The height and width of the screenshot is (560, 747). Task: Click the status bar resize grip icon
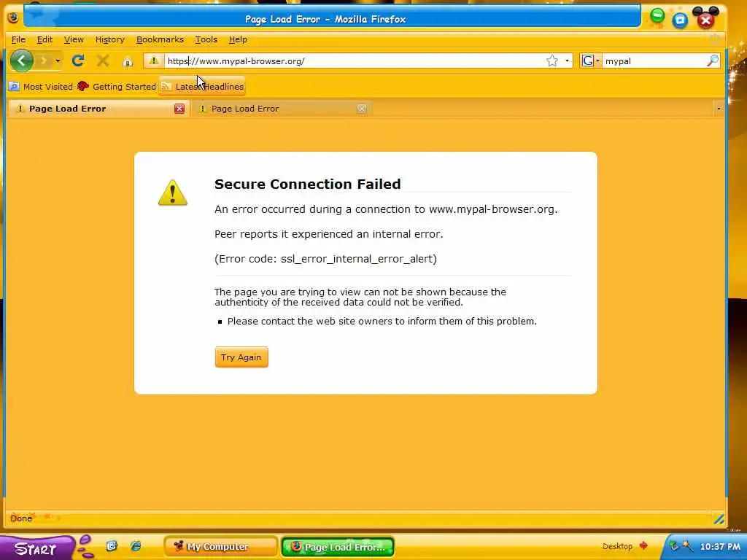tap(719, 518)
